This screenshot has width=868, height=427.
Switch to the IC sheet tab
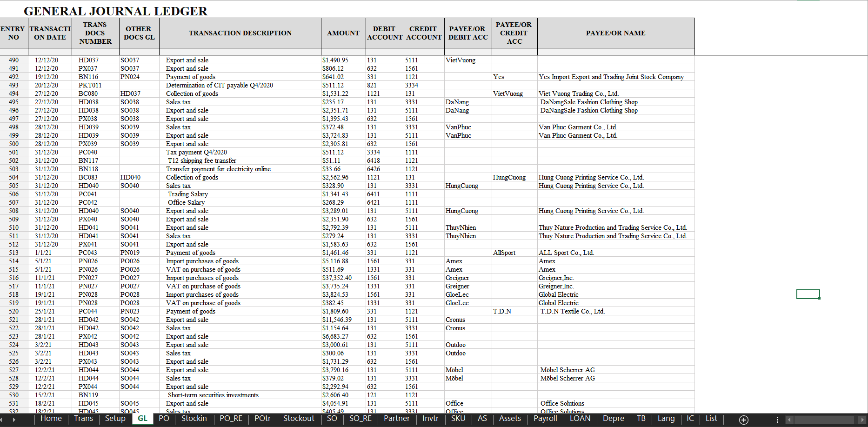click(690, 418)
